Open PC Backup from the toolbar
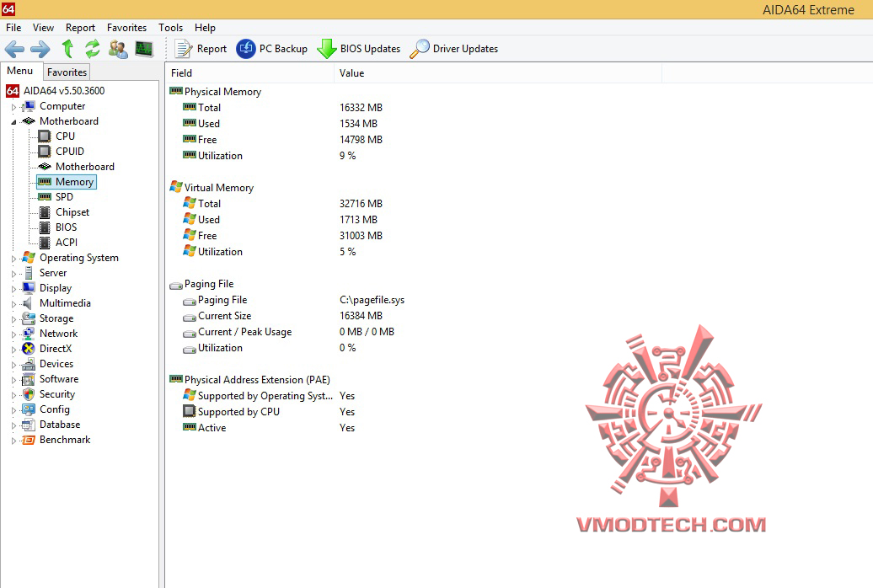 coord(271,49)
